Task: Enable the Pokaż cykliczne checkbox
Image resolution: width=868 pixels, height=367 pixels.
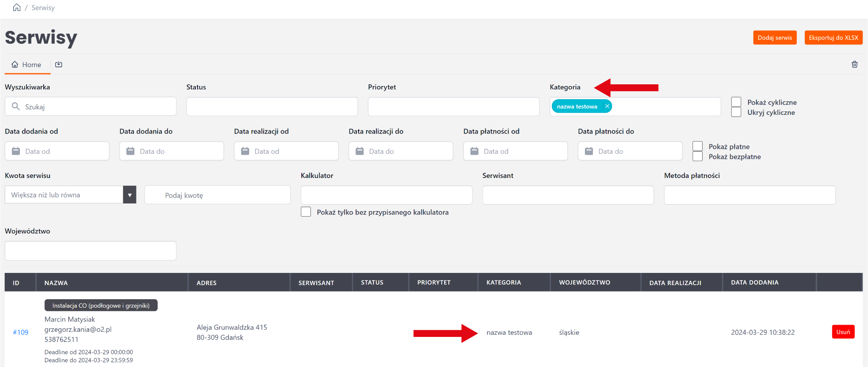Action: pyautogui.click(x=736, y=102)
